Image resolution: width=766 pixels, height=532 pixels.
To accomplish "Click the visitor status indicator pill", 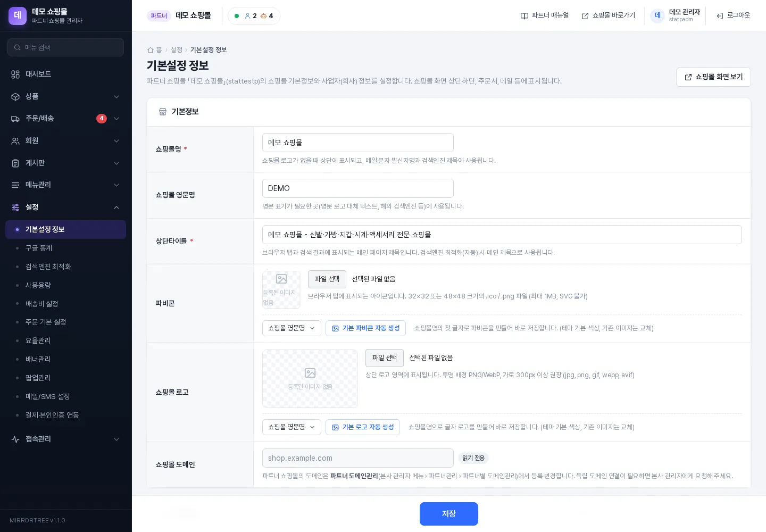I will [x=254, y=16].
